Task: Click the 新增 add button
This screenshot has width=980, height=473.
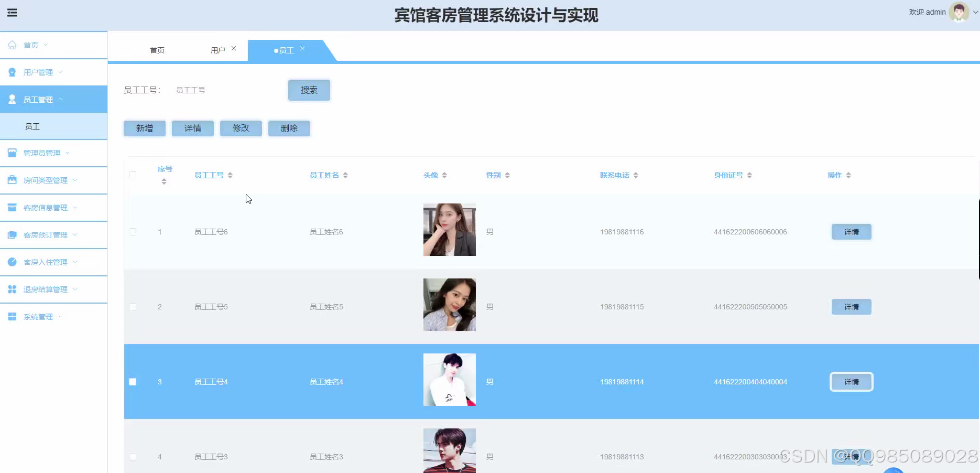Action: (x=144, y=128)
